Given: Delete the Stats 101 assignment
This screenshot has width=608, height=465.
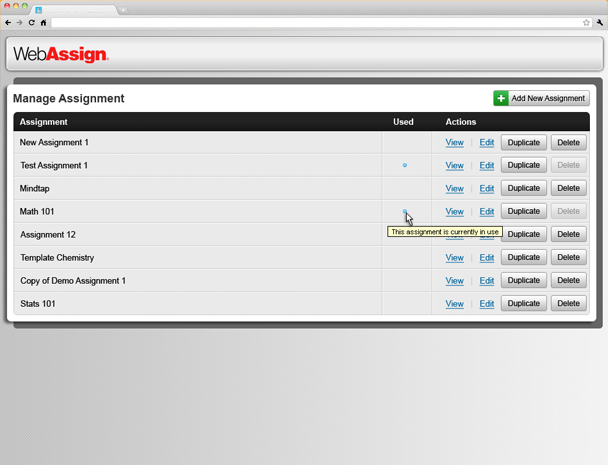Looking at the screenshot, I should click(568, 304).
